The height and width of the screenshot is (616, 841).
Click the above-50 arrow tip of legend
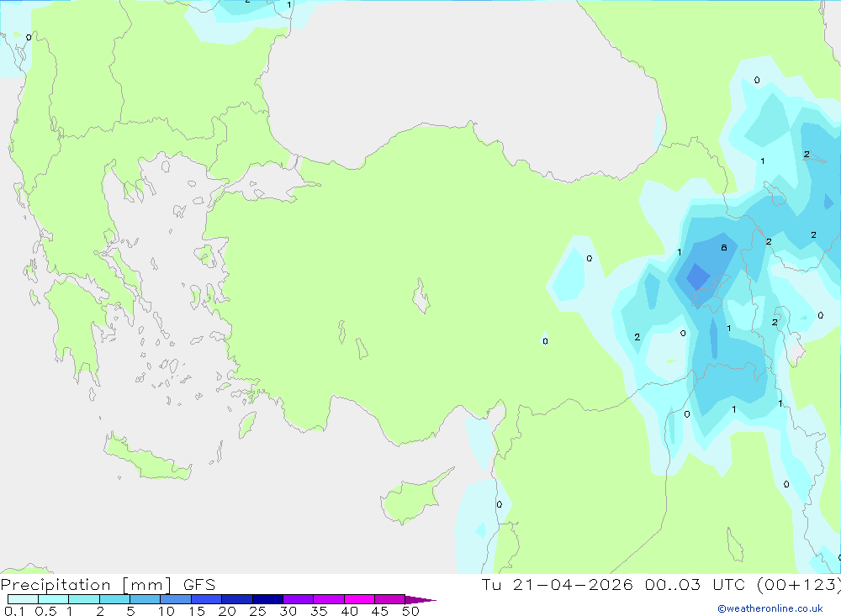pyautogui.click(x=421, y=600)
